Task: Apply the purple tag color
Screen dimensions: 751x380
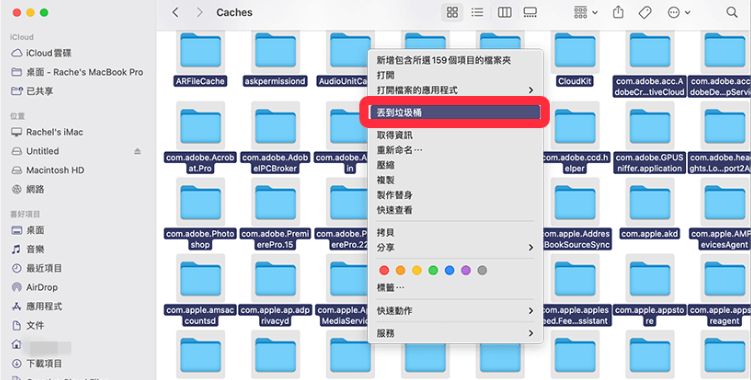Action: coord(466,270)
